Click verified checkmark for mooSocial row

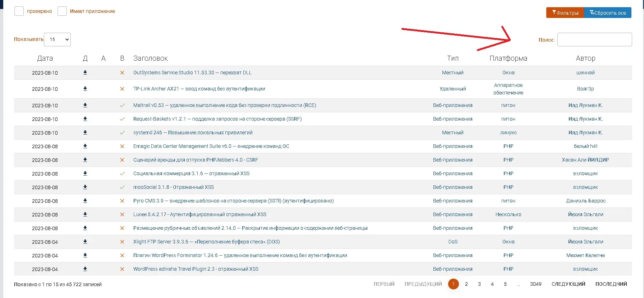coord(122,187)
